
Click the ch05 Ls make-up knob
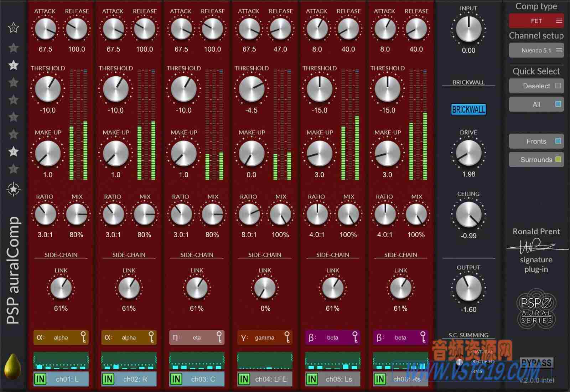click(320, 153)
